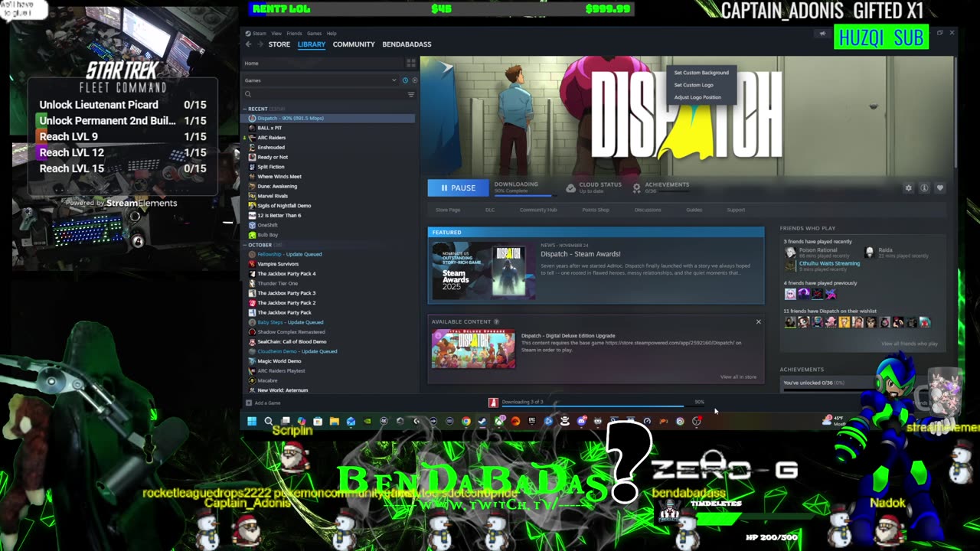Click the achievements unlocked progress bar
This screenshot has width=980, height=551.
pos(829,390)
